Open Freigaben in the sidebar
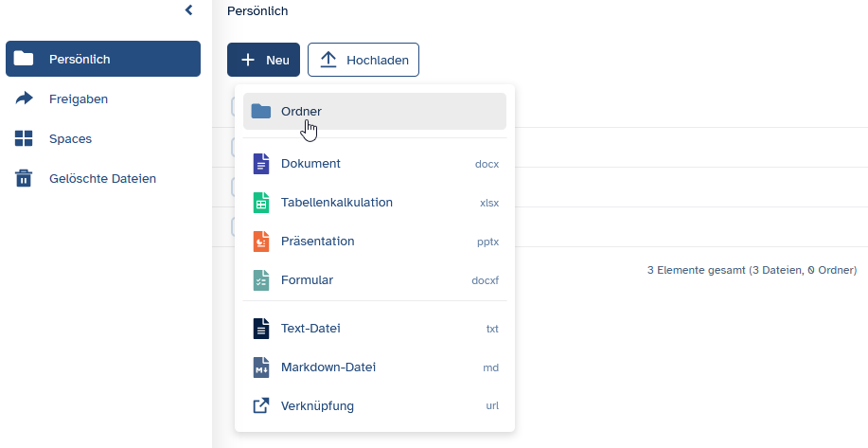 coord(79,99)
